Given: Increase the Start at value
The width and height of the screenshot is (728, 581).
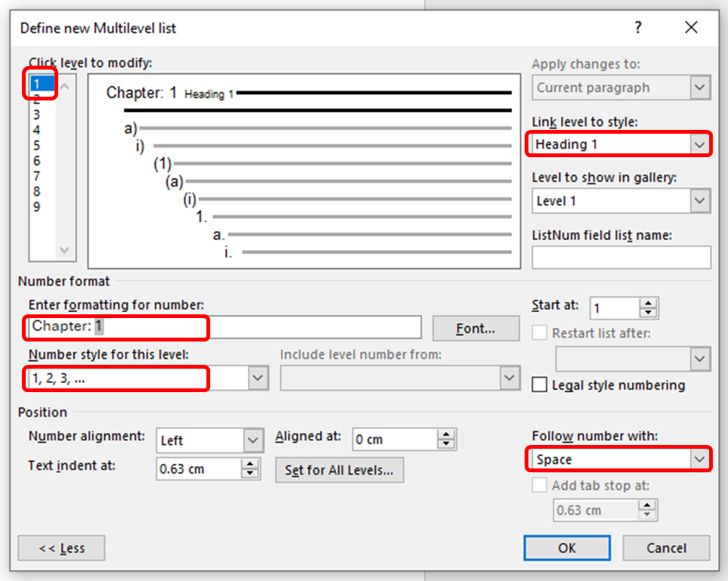Looking at the screenshot, I should coord(649,303).
